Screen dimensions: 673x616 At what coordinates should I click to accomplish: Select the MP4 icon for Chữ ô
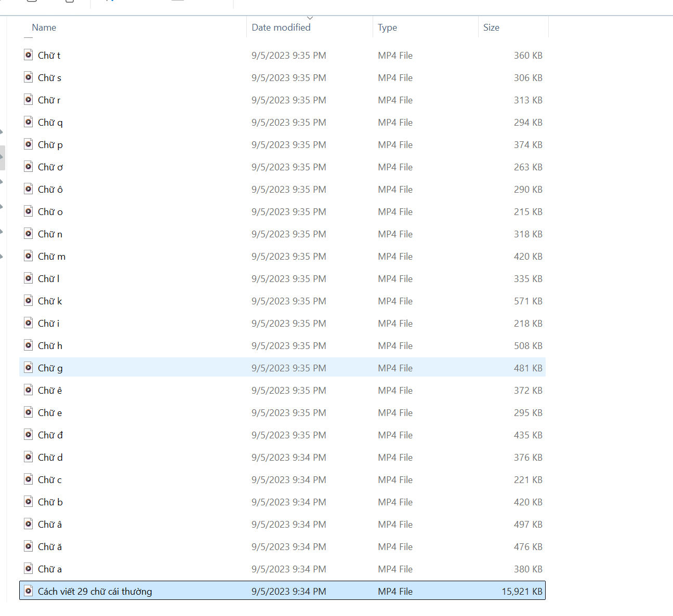[x=29, y=189]
